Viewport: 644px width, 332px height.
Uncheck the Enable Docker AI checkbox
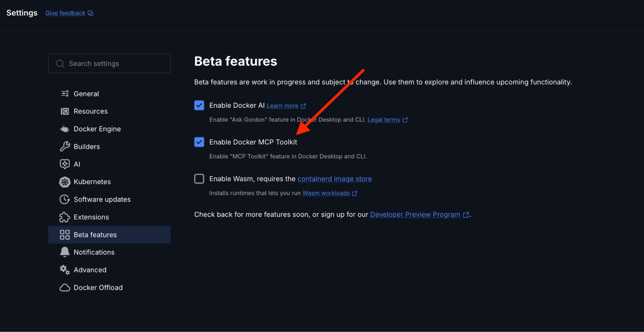click(199, 105)
